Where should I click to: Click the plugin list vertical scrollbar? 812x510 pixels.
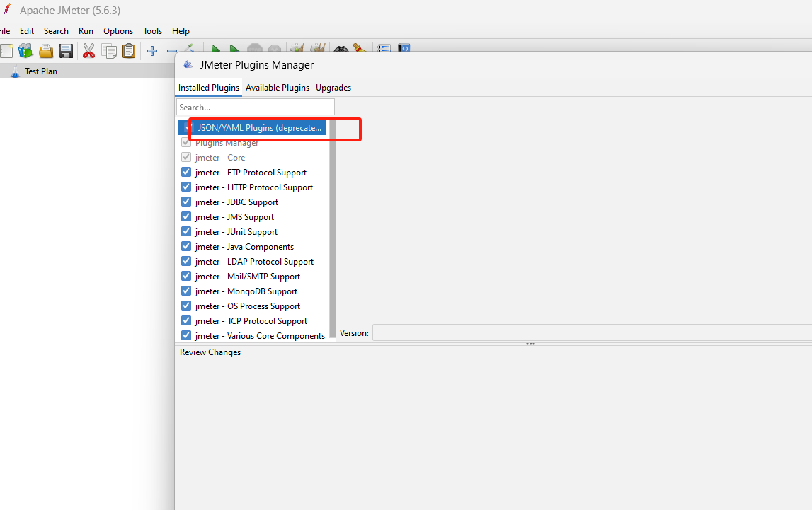pos(333,228)
